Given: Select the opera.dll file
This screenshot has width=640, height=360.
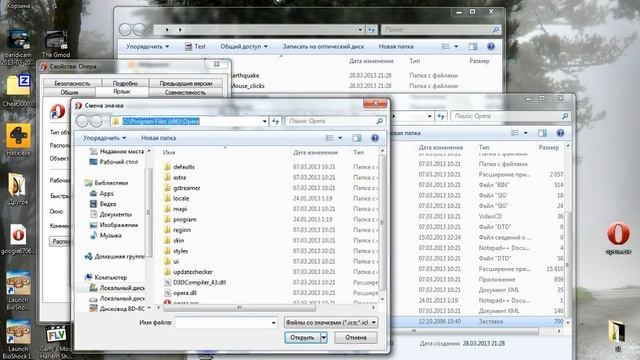Looking at the screenshot, I should click(x=185, y=293).
